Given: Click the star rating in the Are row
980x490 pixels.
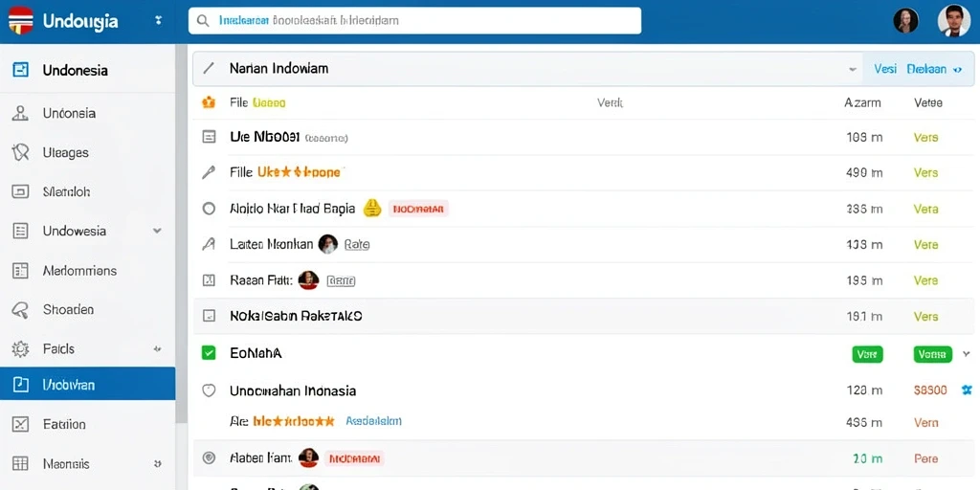Looking at the screenshot, I should click(295, 421).
